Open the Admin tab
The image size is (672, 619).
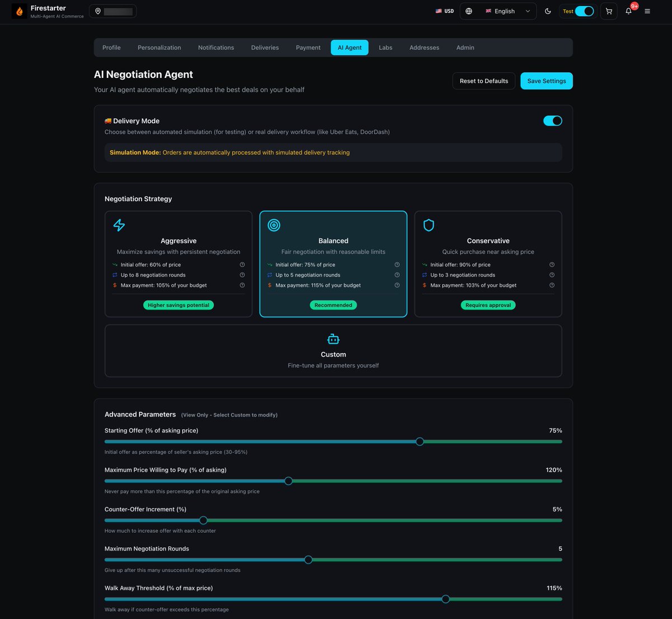click(x=465, y=48)
